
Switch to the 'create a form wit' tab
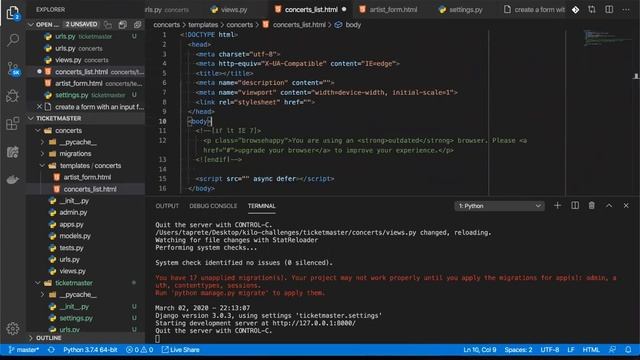coord(534,9)
